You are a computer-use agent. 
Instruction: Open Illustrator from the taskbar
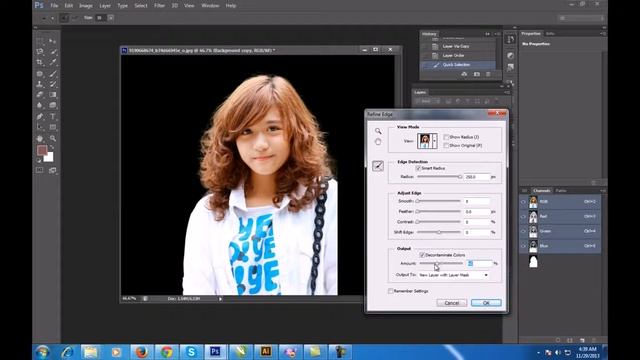tap(265, 351)
